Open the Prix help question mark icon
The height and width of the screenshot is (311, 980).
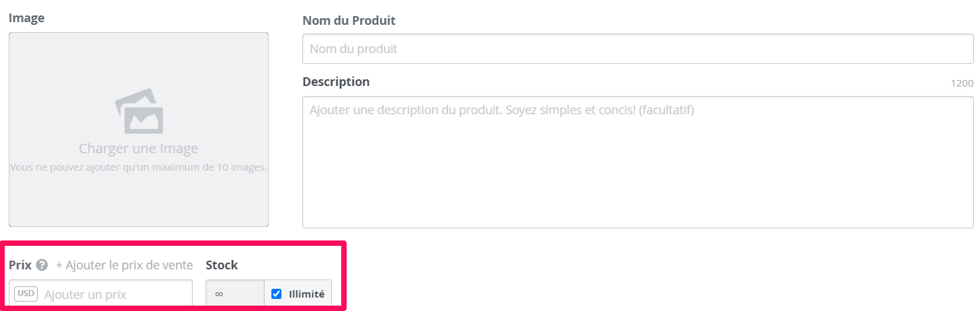click(x=42, y=265)
